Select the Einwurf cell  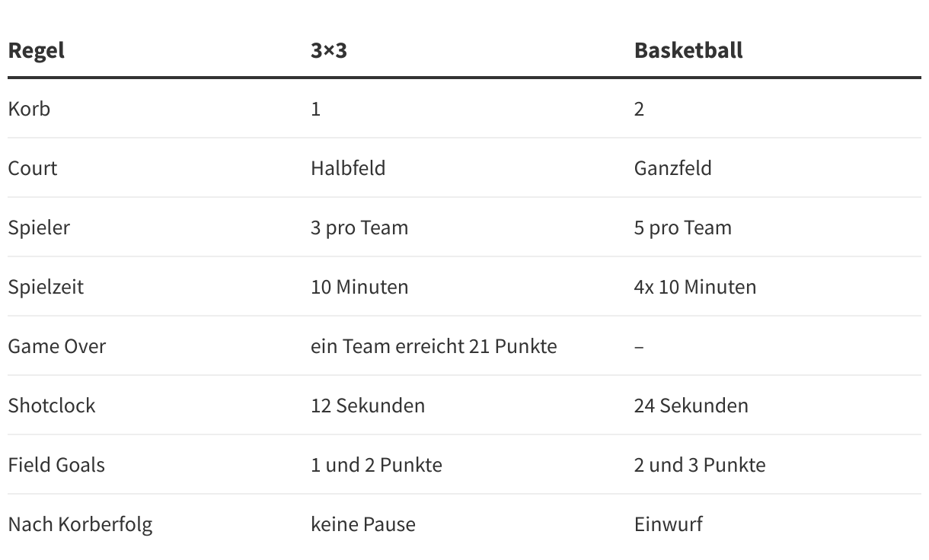point(669,524)
